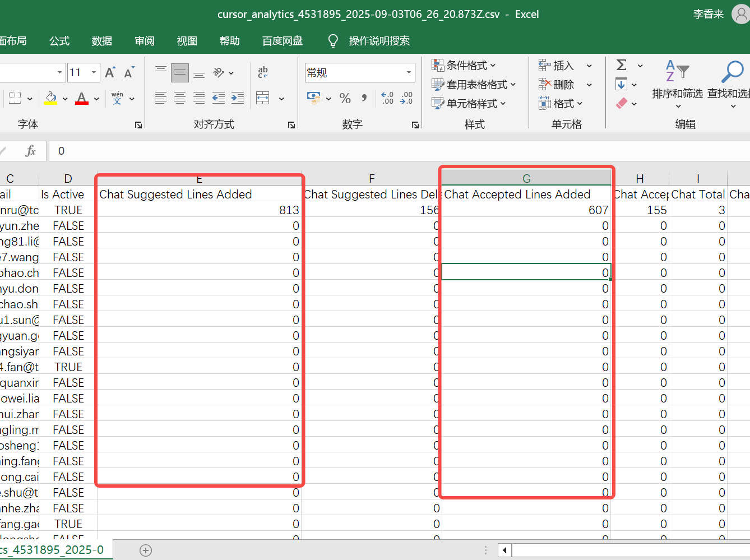Apply cell borders using the borders icon

[15, 98]
